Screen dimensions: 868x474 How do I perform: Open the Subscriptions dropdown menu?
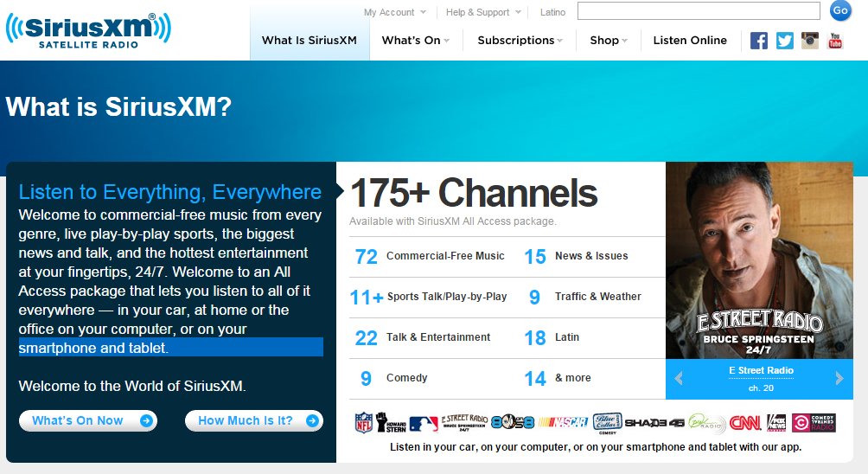(x=520, y=41)
